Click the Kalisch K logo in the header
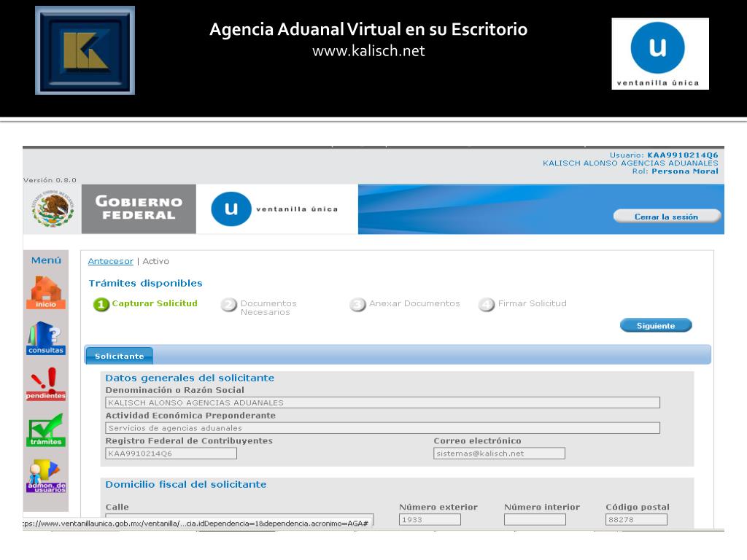Viewport: 747px width, 560px height. pos(85,50)
